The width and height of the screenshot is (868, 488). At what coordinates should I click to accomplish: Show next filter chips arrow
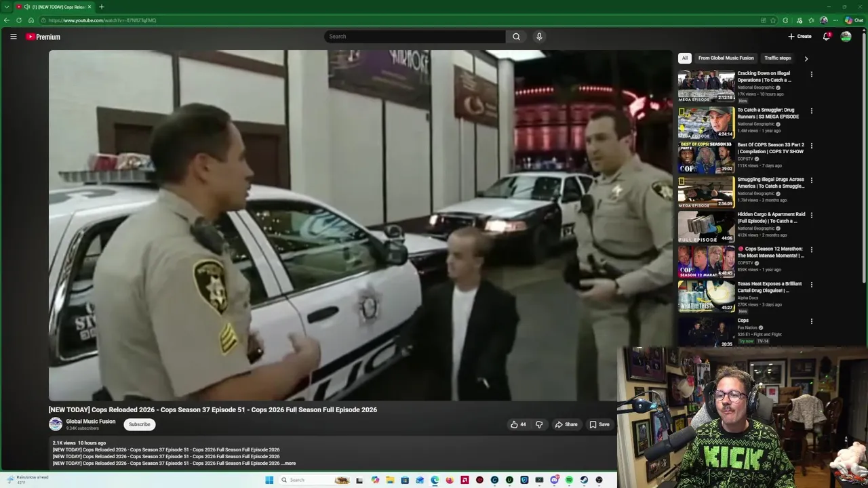[806, 58]
